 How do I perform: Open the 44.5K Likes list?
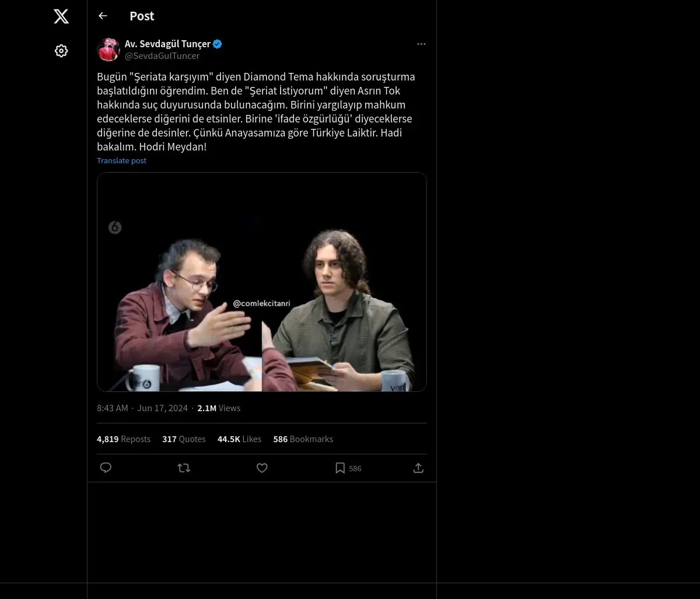click(x=239, y=439)
